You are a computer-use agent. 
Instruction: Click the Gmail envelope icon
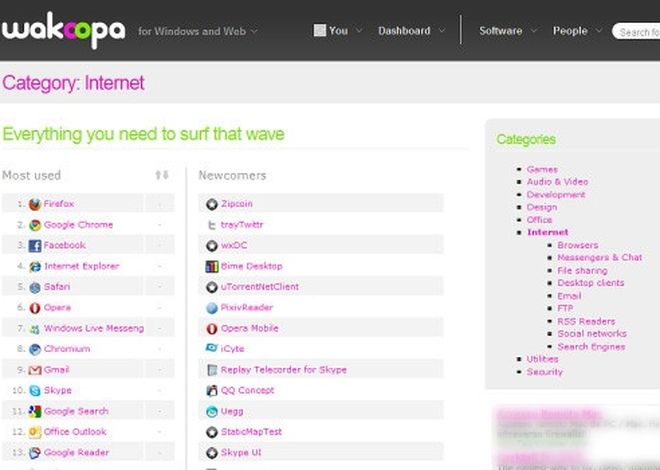[35, 370]
